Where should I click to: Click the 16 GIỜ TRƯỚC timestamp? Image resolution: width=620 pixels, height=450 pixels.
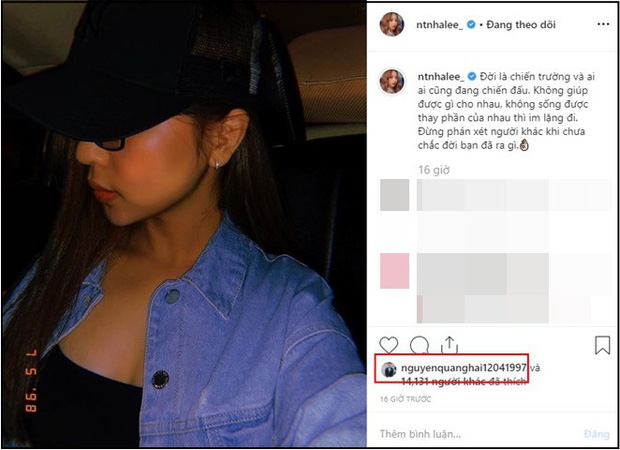(x=405, y=399)
